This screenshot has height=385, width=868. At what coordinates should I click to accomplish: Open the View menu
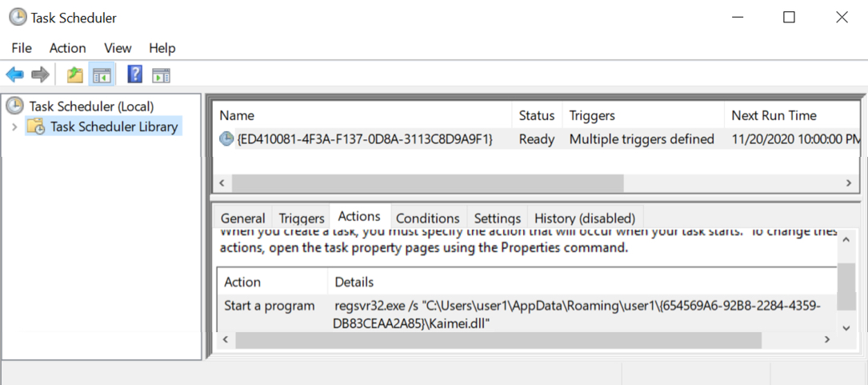click(118, 48)
